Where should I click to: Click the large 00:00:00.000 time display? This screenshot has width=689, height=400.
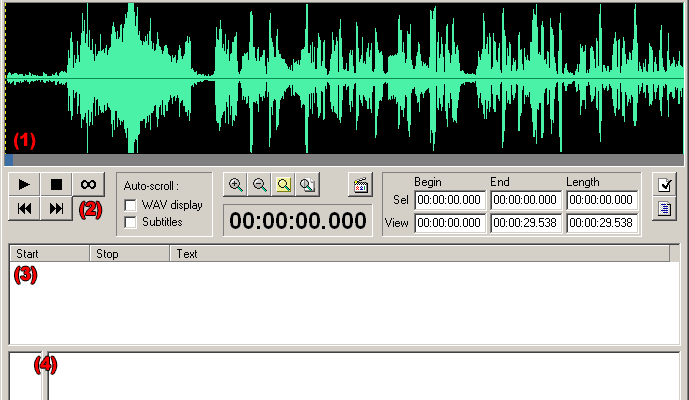[298, 220]
